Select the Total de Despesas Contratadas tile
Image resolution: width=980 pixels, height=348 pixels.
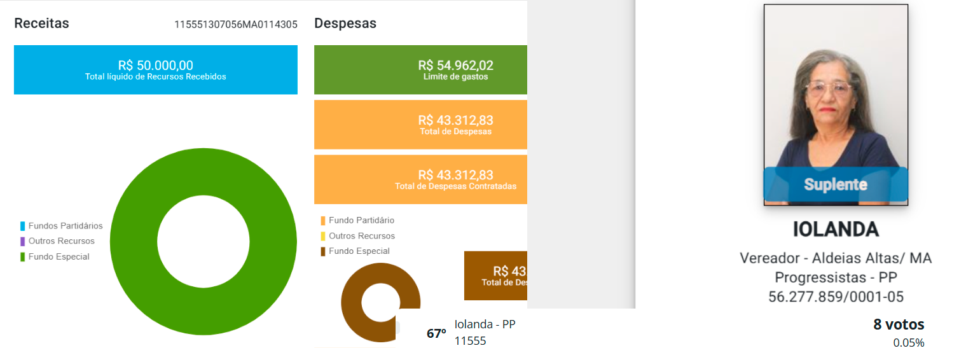pyautogui.click(x=420, y=179)
